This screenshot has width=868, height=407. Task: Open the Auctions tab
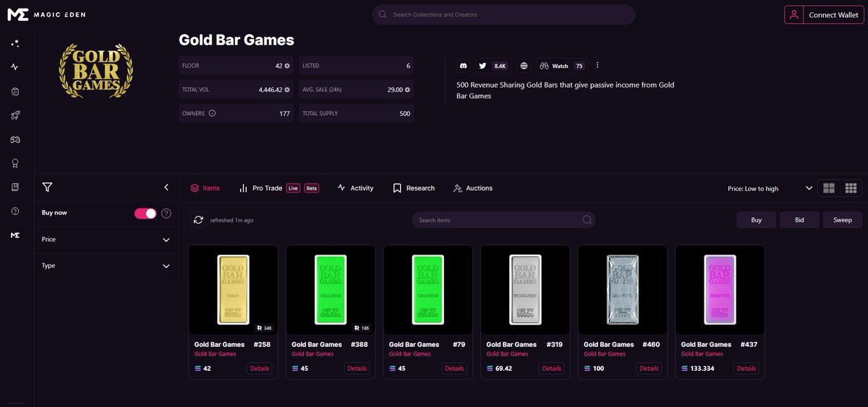coord(473,188)
